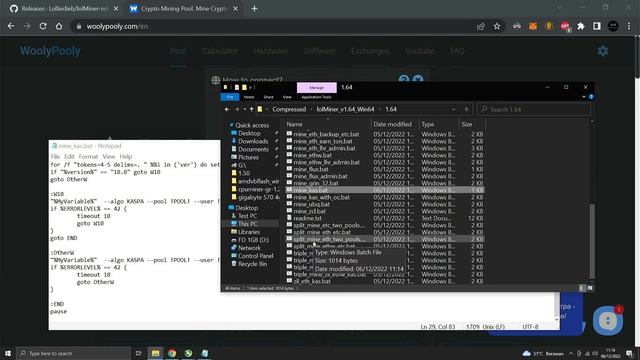
Task: Open the WoolyPooly Software page
Action: pyautogui.click(x=319, y=51)
